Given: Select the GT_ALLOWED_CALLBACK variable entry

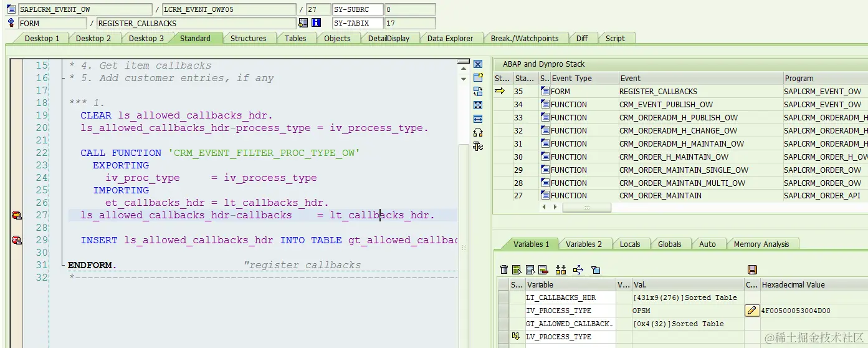Looking at the screenshot, I should click(x=570, y=324).
